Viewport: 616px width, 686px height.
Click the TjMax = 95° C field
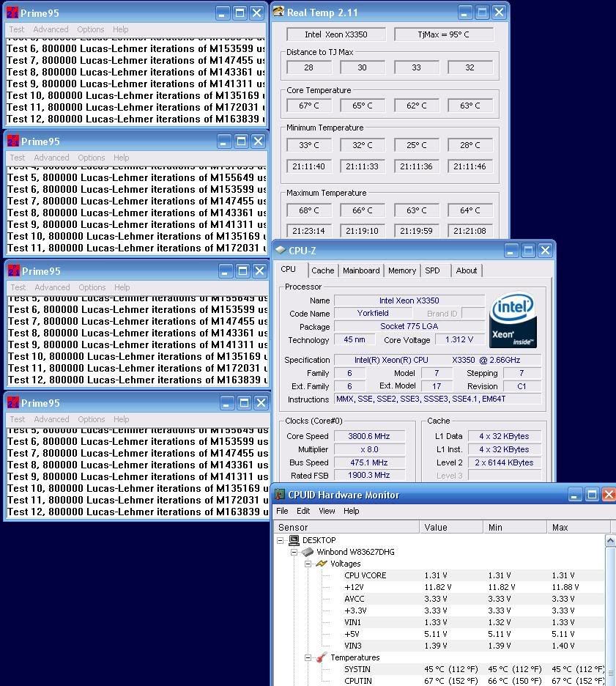pos(444,34)
